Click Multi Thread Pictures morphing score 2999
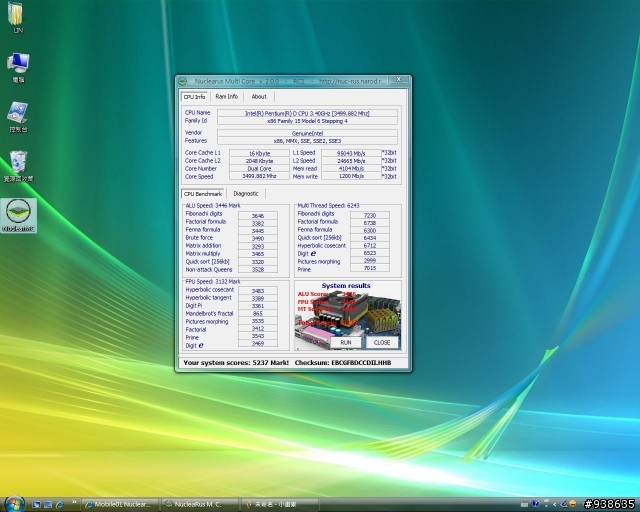Image resolution: width=640 pixels, height=512 pixels. (x=370, y=260)
